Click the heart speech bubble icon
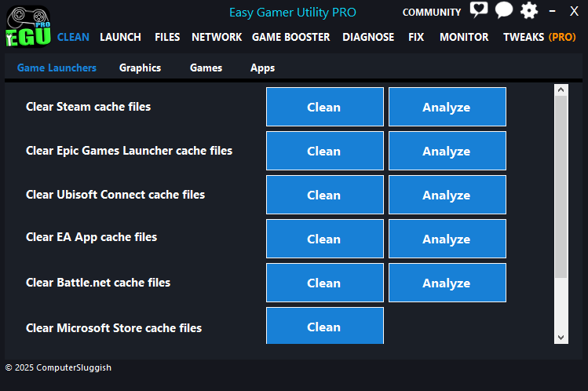The height and width of the screenshot is (391, 588). (478, 11)
